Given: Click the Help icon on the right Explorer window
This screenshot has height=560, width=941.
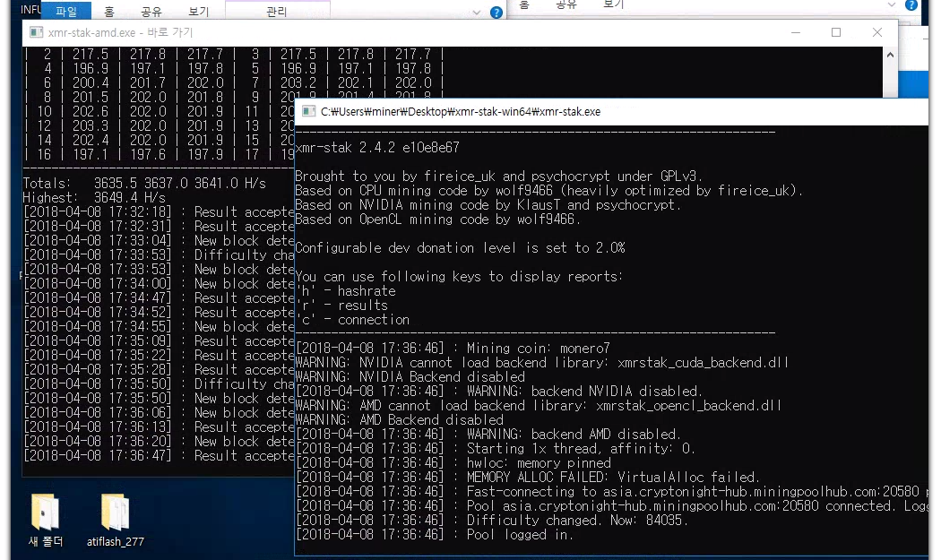Looking at the screenshot, I should click(912, 6).
